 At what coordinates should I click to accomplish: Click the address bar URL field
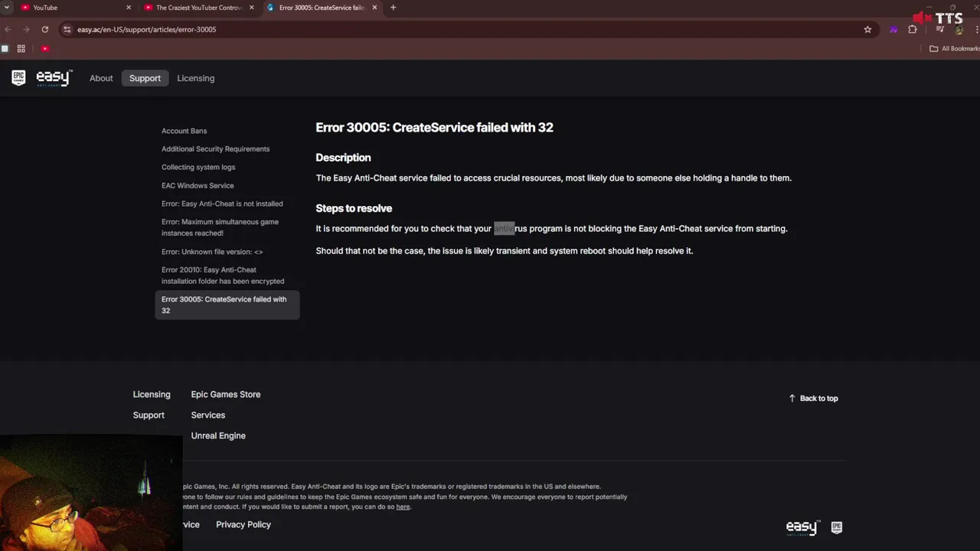467,29
